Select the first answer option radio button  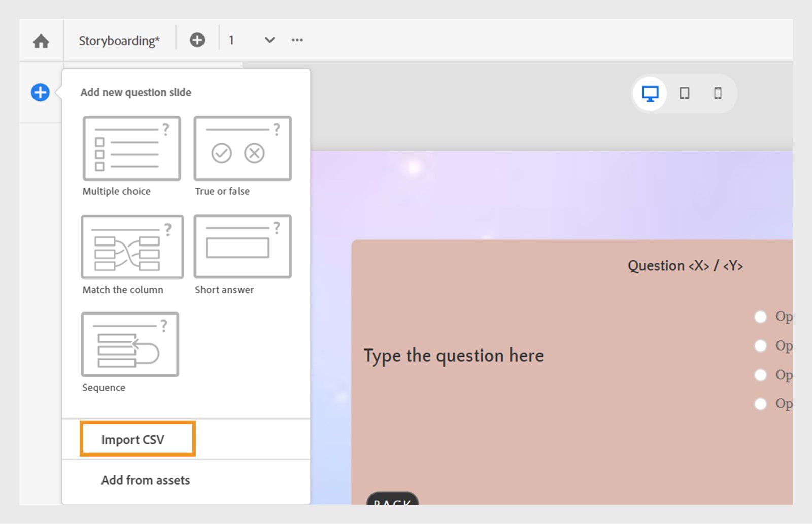click(761, 317)
